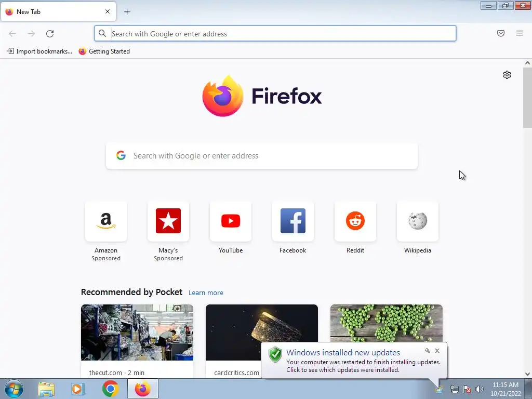Open the Action Center flag tray icon
The width and height of the screenshot is (532, 399).
(467, 389)
